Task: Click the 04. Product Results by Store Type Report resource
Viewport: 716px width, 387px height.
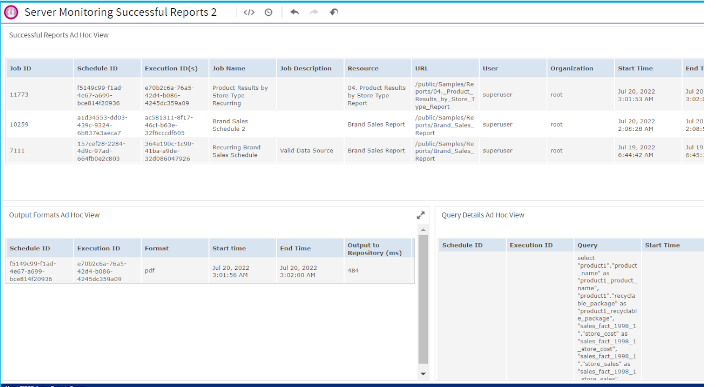Action: (376, 95)
